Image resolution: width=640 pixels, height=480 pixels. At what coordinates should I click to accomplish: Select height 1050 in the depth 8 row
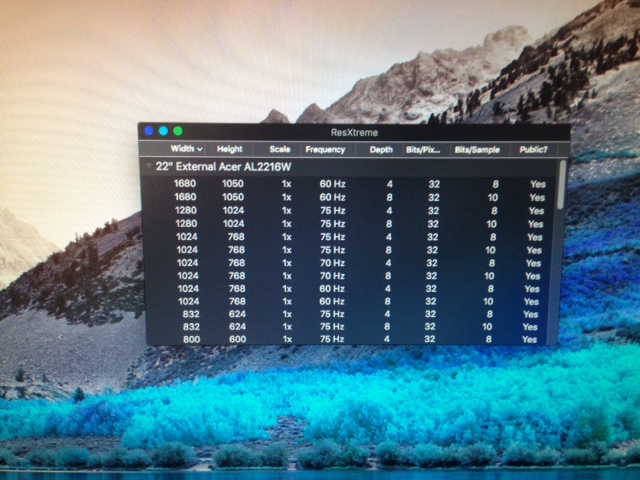coord(233,197)
